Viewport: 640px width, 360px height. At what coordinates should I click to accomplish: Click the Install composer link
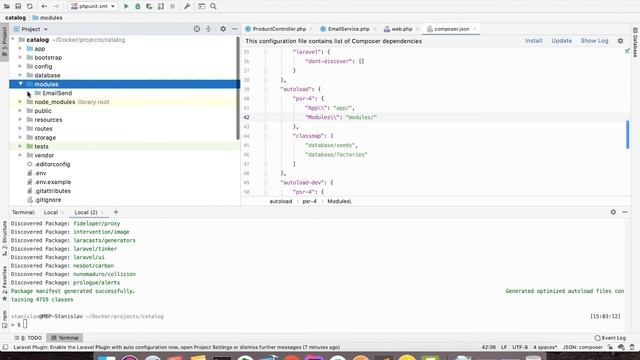point(533,41)
